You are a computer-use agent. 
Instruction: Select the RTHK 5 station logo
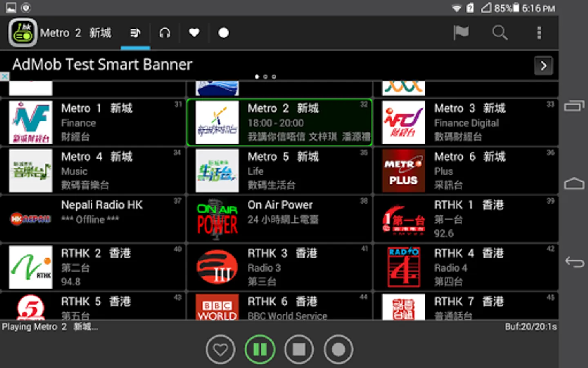tap(31, 307)
